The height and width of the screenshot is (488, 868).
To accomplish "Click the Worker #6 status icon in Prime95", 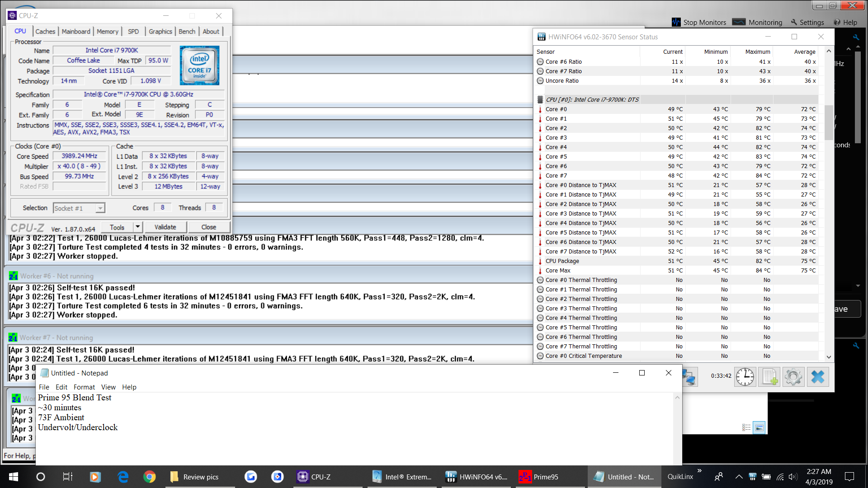I will (13, 276).
